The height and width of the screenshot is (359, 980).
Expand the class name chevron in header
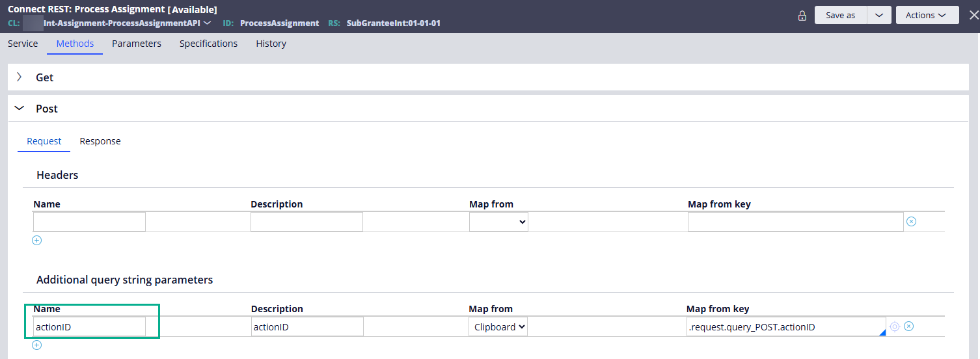tap(208, 23)
